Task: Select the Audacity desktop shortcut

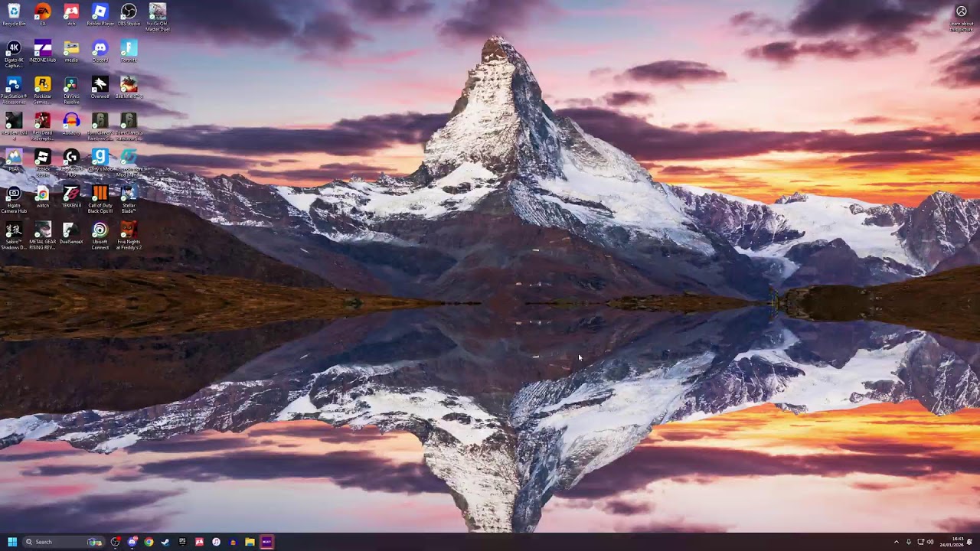Action: [x=71, y=123]
